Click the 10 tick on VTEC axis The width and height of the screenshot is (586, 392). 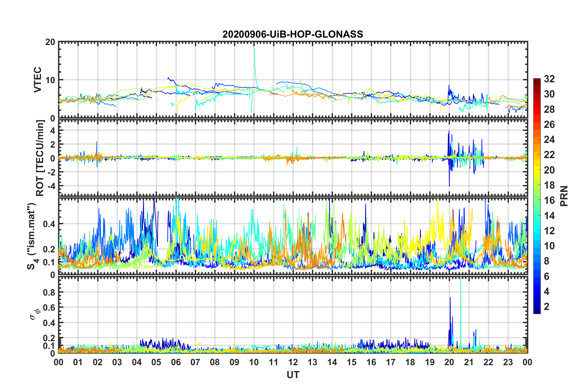[x=50, y=80]
